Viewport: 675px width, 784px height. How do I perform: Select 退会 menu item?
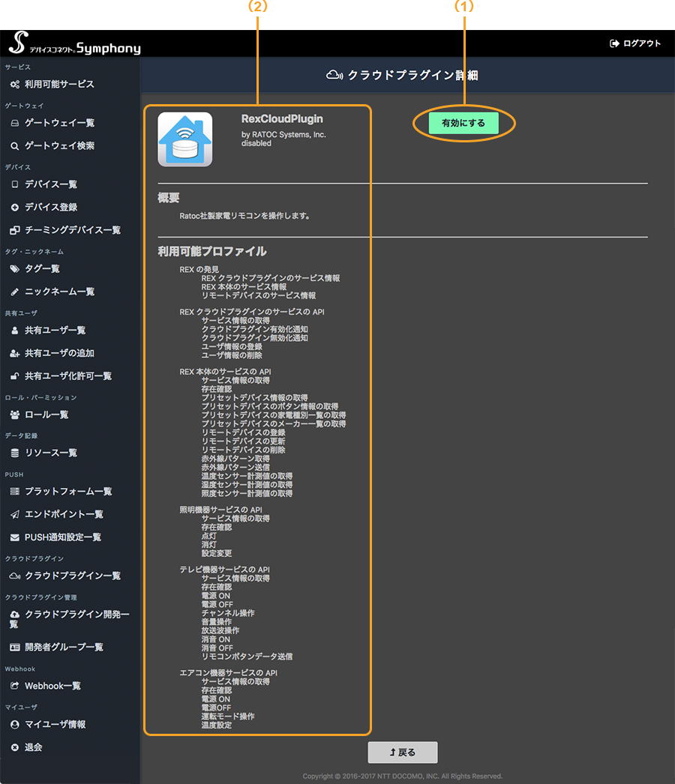point(34,747)
